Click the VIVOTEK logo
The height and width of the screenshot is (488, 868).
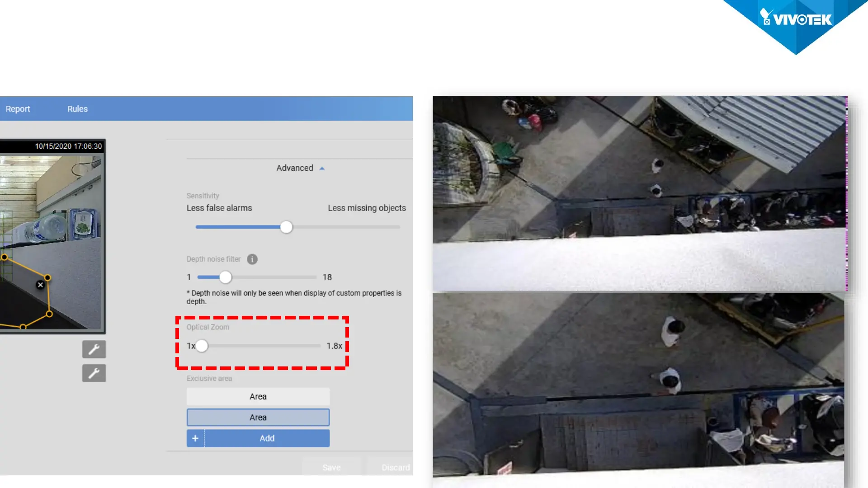tap(796, 20)
